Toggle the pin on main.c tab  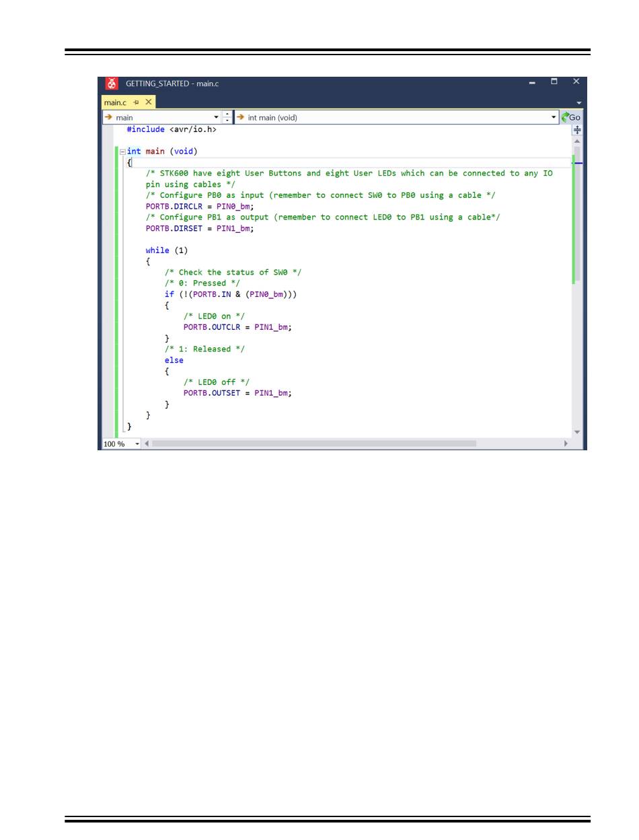point(136,102)
